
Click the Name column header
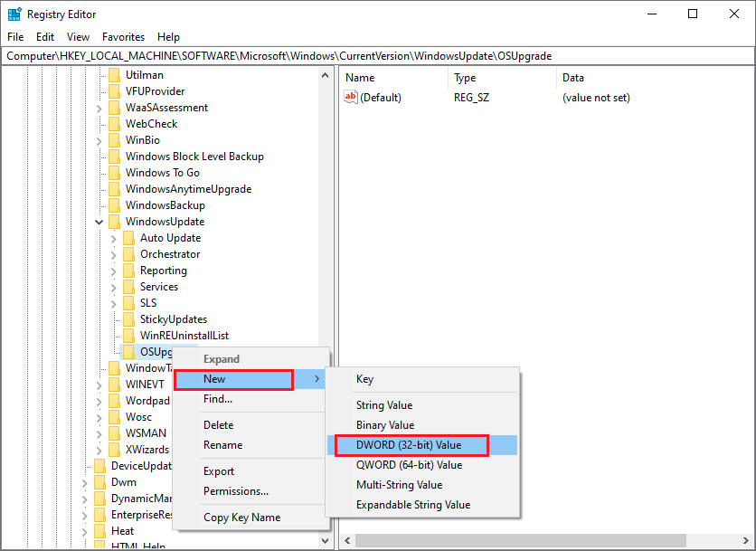[x=394, y=78]
